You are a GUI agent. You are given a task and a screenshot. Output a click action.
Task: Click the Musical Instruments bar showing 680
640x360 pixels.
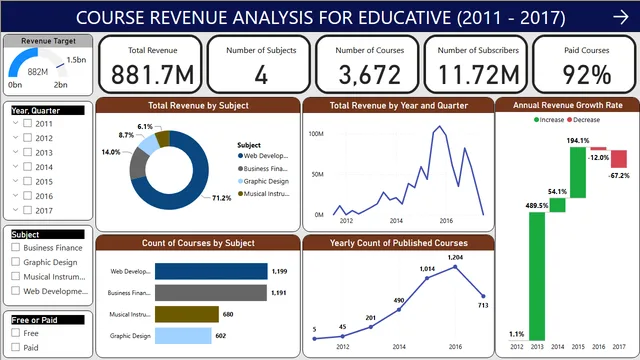click(187, 314)
